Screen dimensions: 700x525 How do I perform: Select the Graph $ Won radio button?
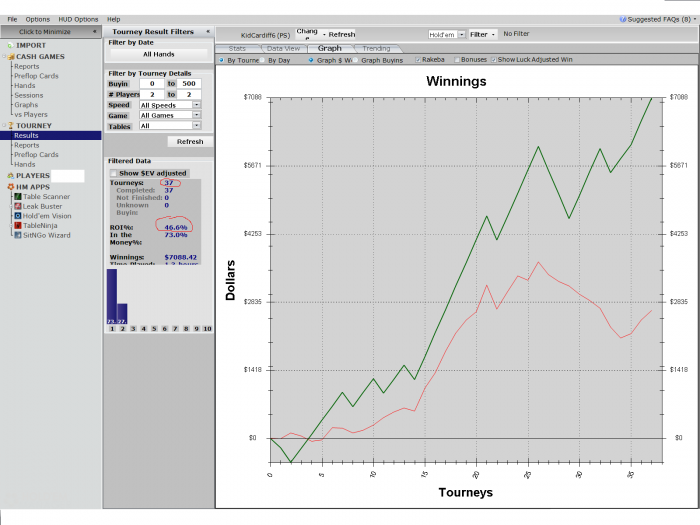click(x=311, y=60)
